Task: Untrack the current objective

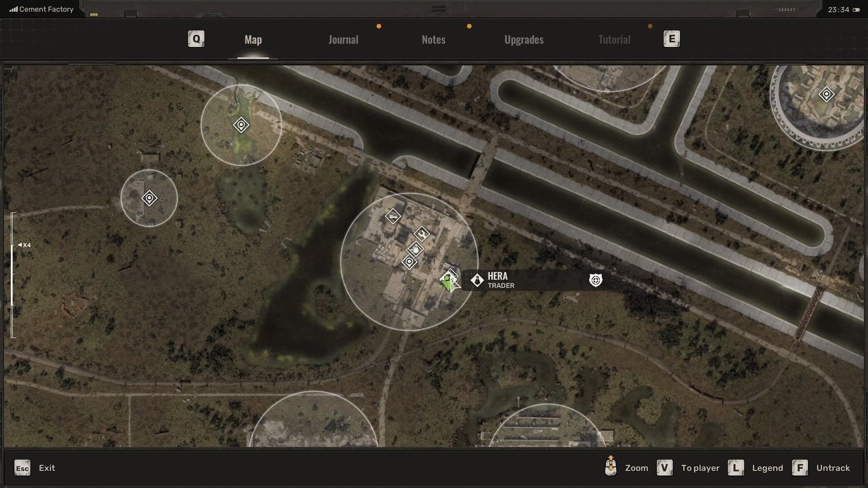Action: pos(832,468)
